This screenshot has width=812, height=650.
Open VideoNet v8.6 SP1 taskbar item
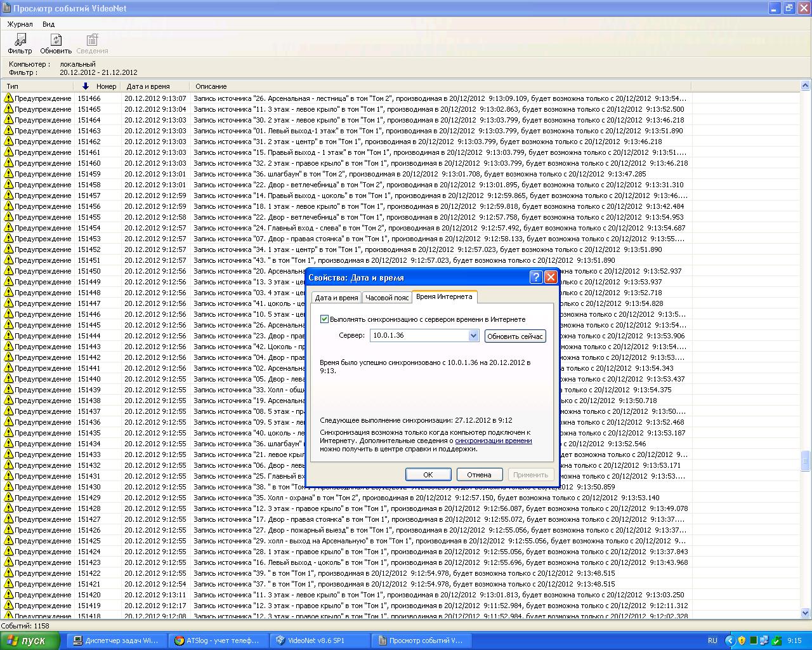[x=319, y=640]
